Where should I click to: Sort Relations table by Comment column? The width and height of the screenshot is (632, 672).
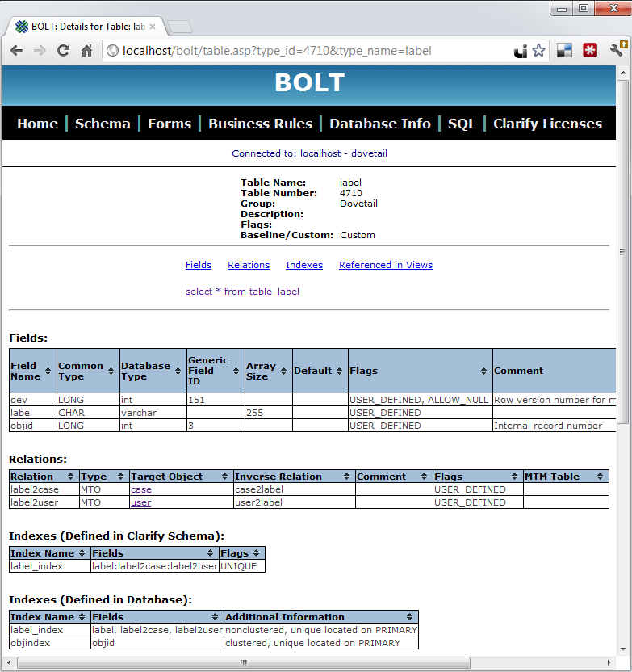click(x=424, y=477)
